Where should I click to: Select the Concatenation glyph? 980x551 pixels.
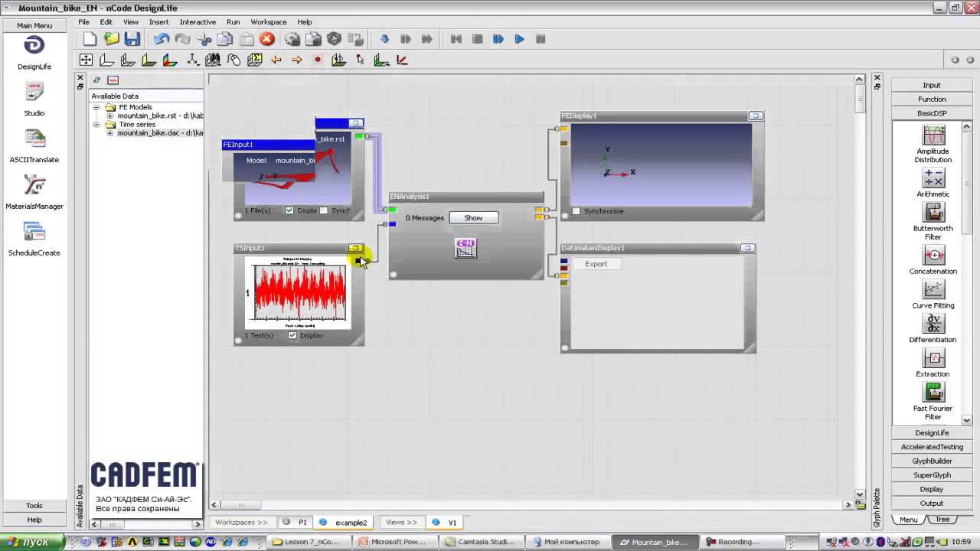[933, 255]
